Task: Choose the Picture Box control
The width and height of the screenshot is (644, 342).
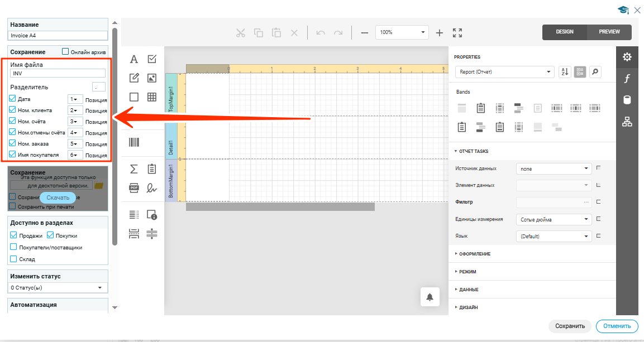Action: (x=151, y=78)
